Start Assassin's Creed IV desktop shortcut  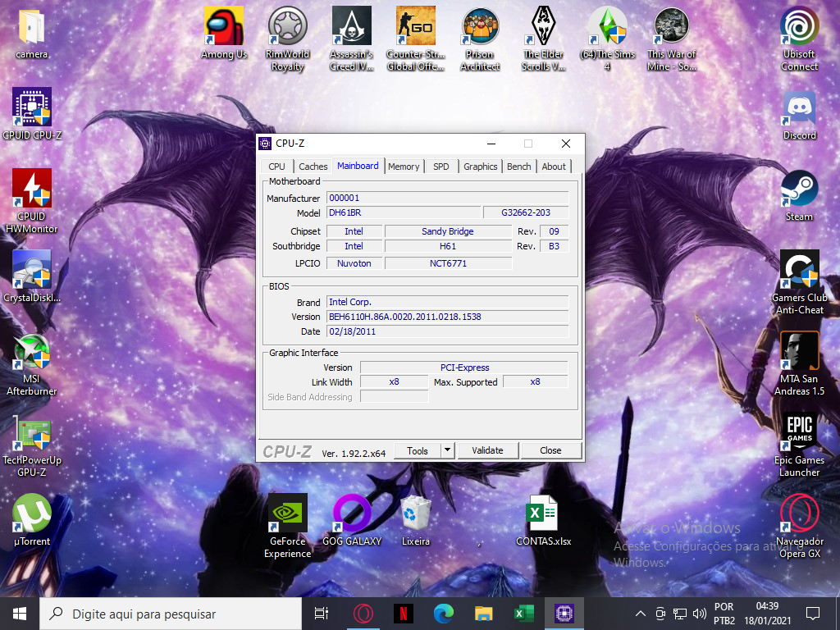(351, 39)
